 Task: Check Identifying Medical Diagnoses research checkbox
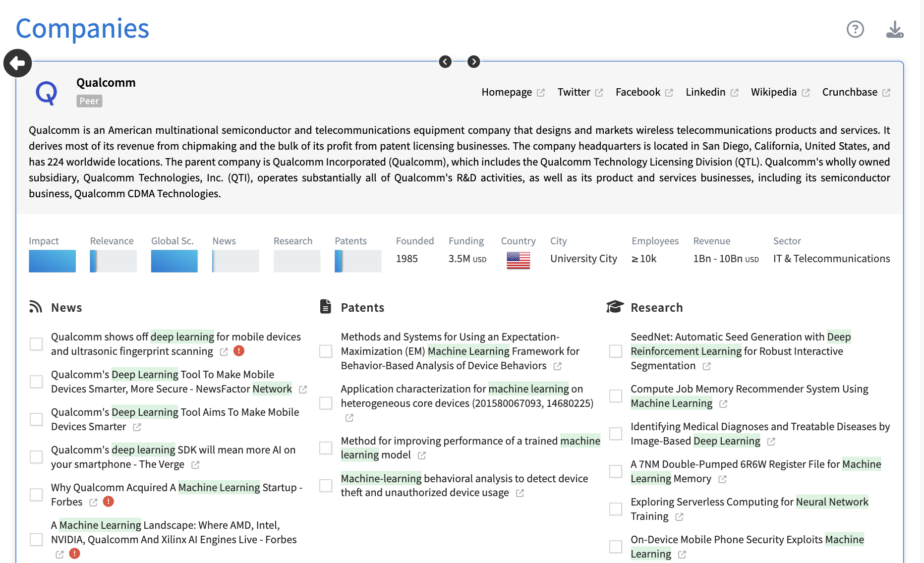[x=616, y=434]
